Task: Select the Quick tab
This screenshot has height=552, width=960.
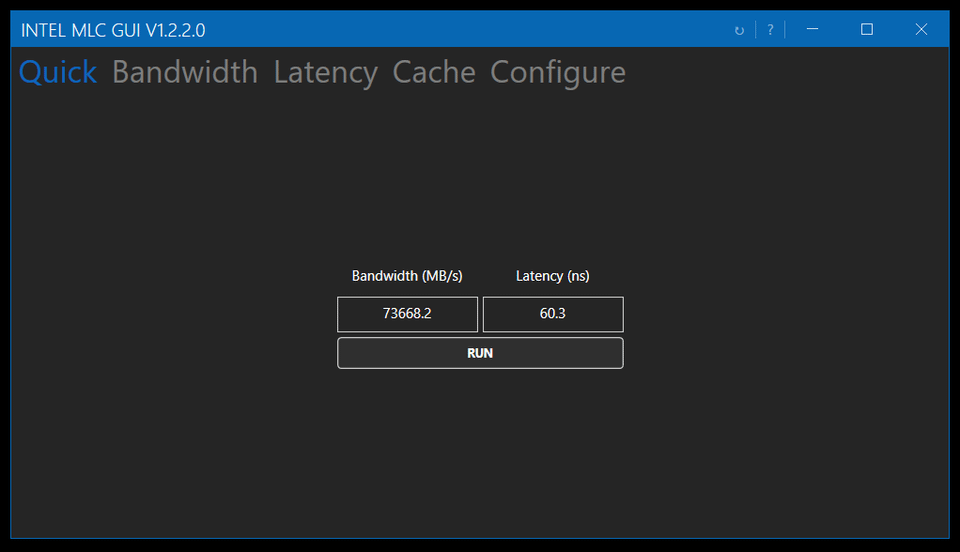Action: tap(58, 72)
